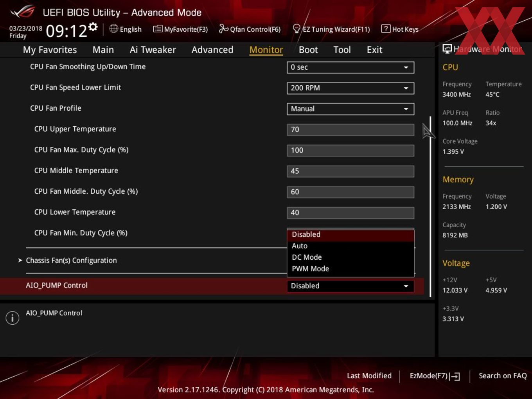Select DC Mode in the dropdown list
The width and height of the screenshot is (532, 399).
(x=350, y=257)
